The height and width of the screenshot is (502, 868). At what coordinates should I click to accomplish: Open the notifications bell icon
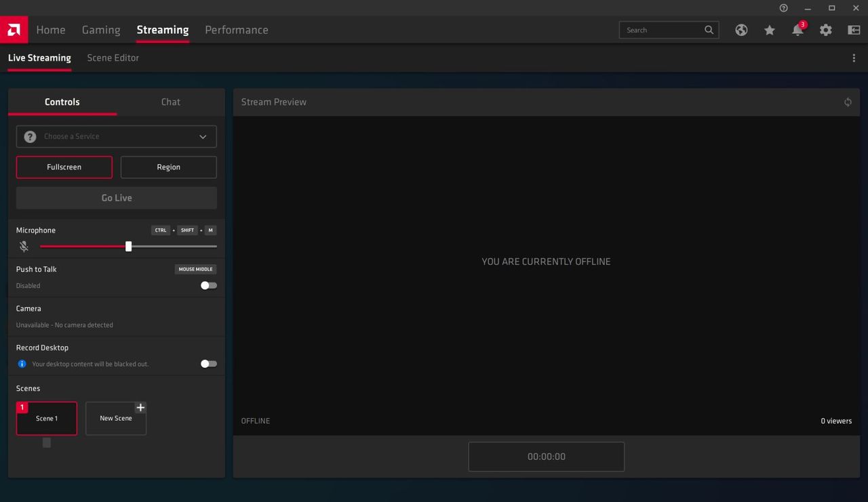coord(798,30)
